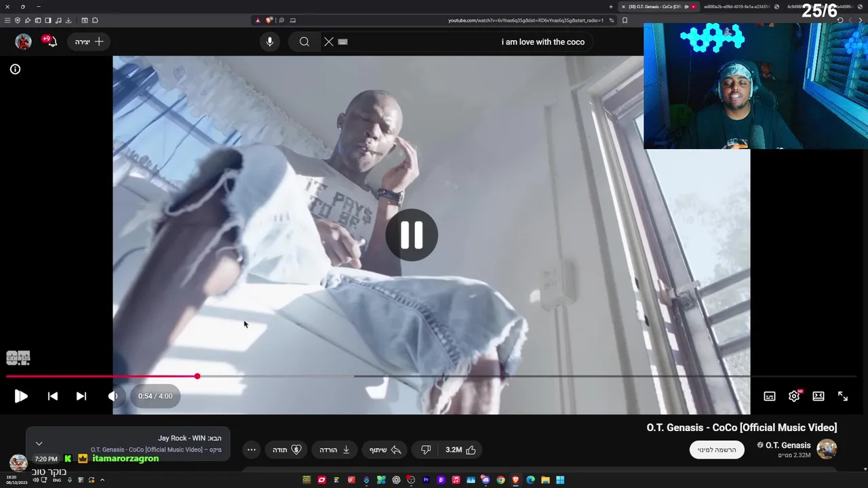Open the video info icon

coord(15,69)
